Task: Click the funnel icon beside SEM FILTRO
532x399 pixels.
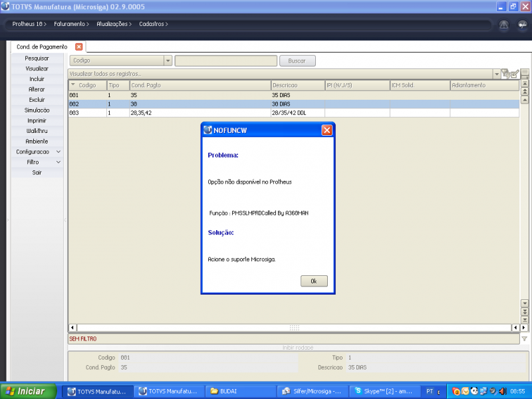Action: pos(524,338)
